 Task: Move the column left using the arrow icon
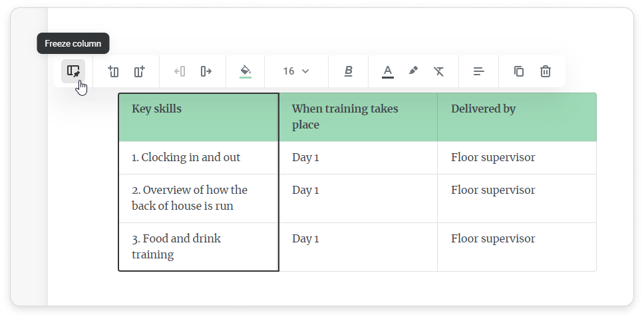[x=179, y=71]
